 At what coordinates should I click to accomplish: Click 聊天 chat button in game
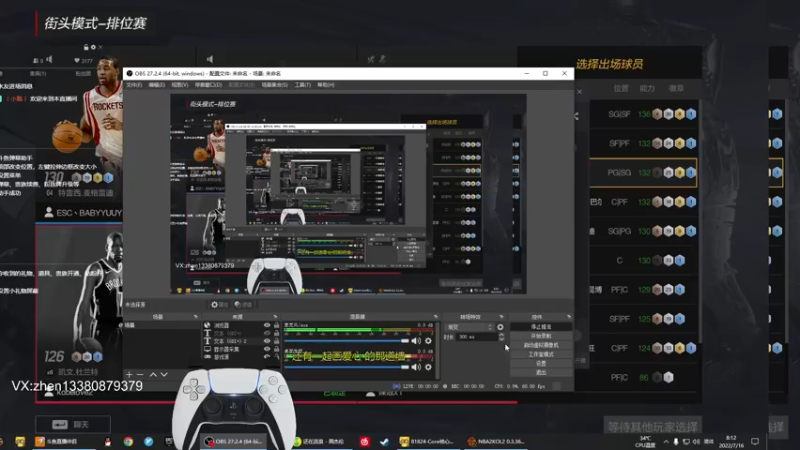(73, 424)
